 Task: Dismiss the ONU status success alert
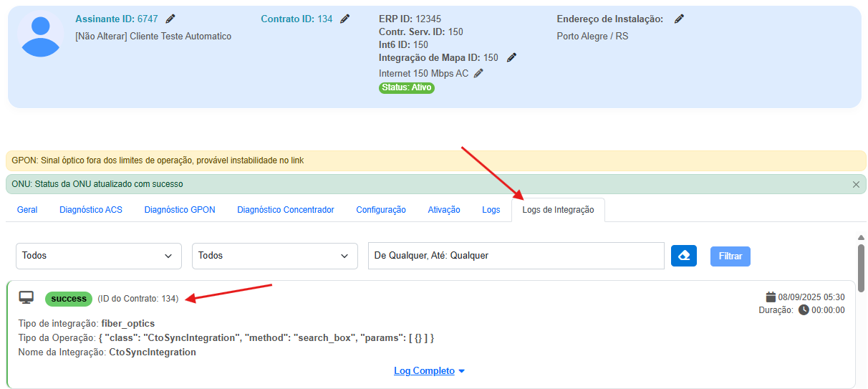click(856, 184)
